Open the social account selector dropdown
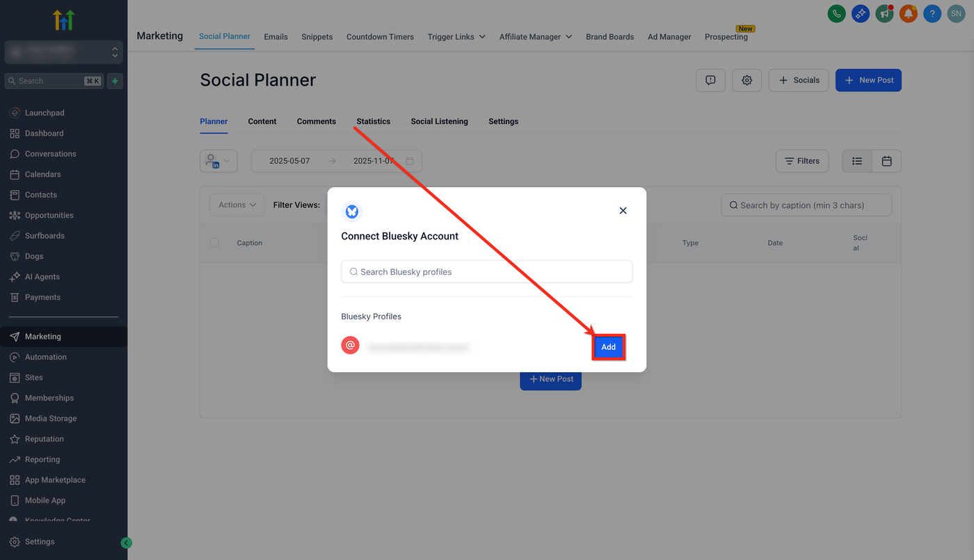Image resolution: width=974 pixels, height=560 pixels. pyautogui.click(x=218, y=161)
